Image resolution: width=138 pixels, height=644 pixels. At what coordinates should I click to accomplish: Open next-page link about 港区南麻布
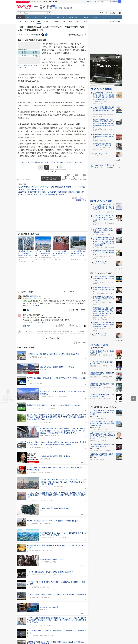click(x=52, y=162)
